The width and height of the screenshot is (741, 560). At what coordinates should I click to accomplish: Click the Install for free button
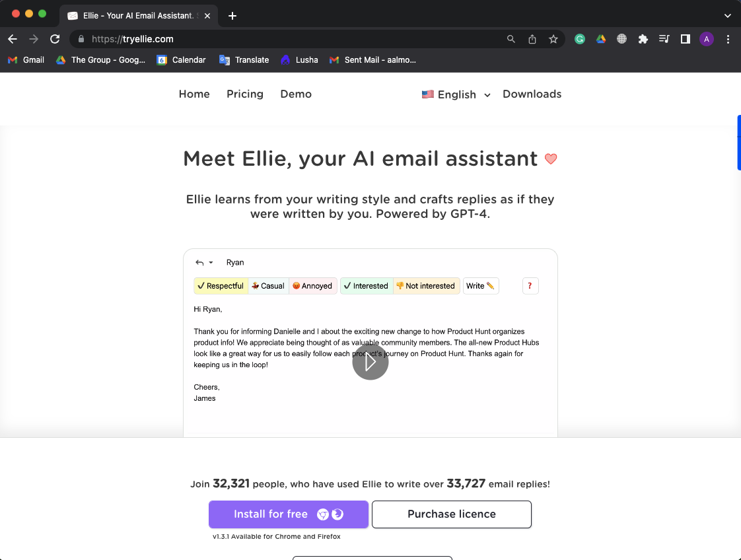click(x=288, y=514)
